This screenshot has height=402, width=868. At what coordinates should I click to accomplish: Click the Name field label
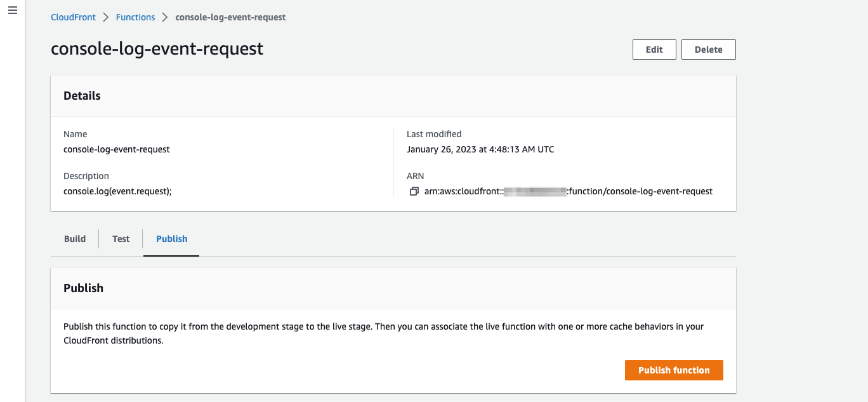[76, 134]
